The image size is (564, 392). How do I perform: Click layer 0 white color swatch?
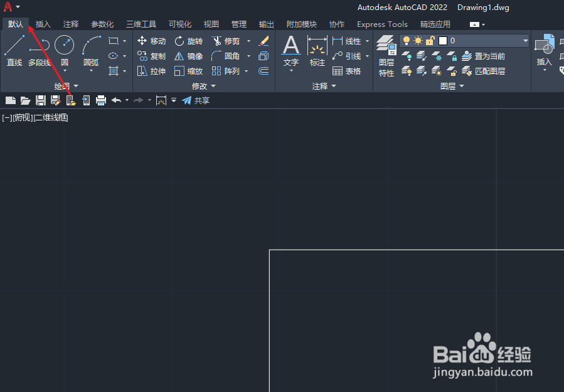pyautogui.click(x=443, y=41)
